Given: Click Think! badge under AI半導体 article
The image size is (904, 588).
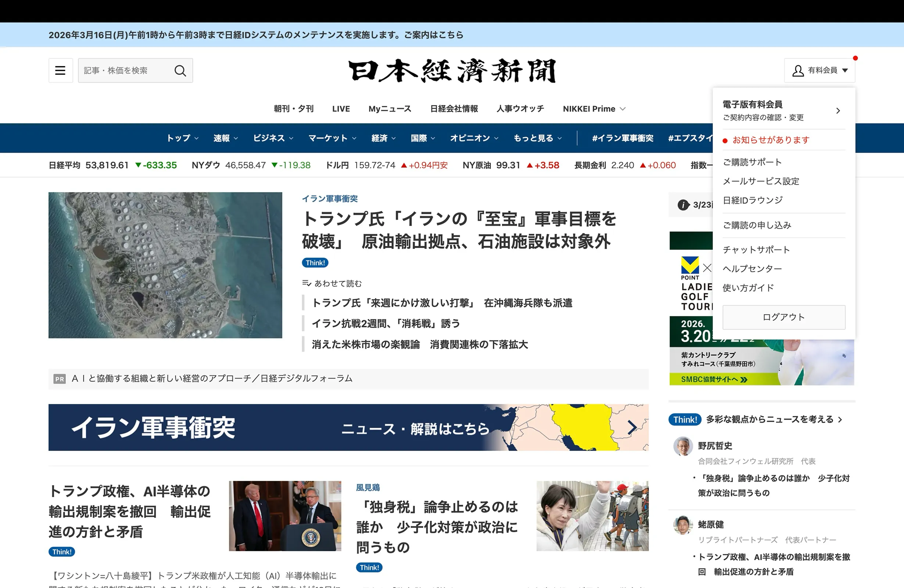Looking at the screenshot, I should click(x=61, y=552).
